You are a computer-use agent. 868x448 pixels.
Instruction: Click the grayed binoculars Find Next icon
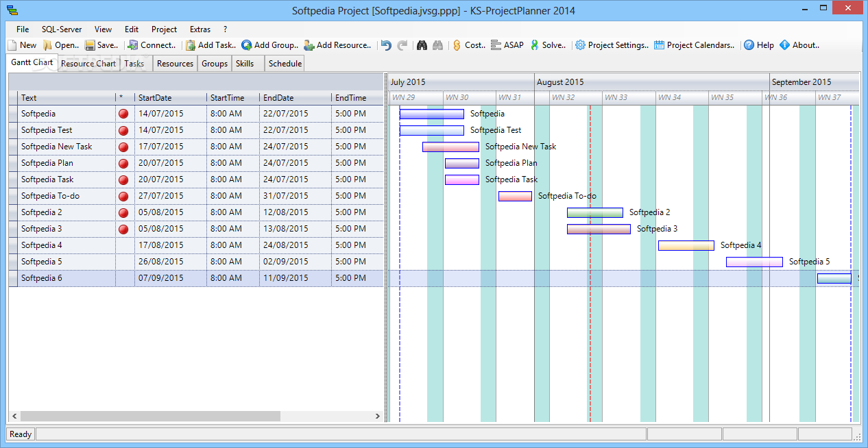pos(437,45)
